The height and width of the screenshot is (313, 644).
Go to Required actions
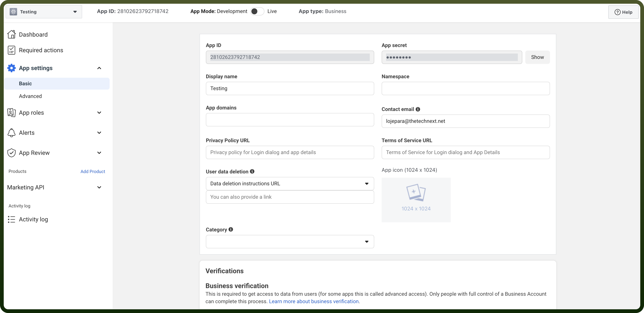click(41, 50)
